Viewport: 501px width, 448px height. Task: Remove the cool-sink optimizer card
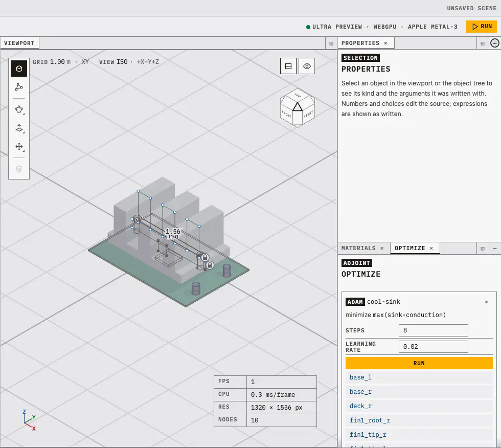[x=486, y=302]
